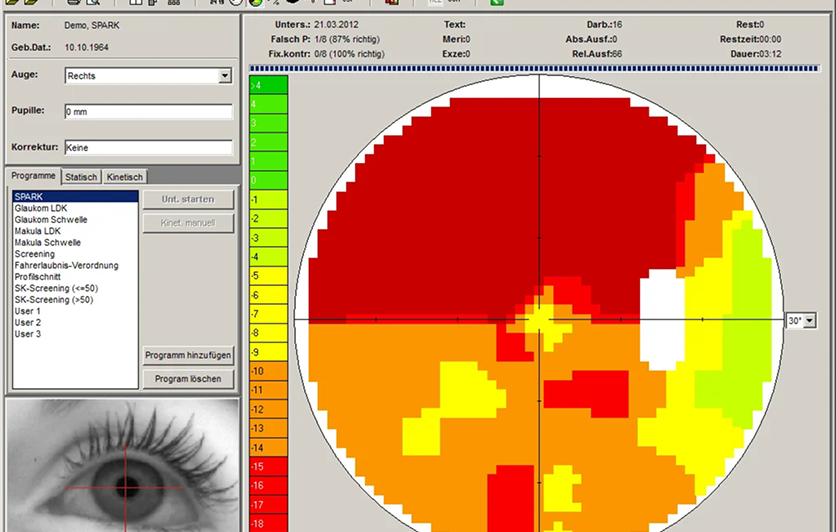836x532 pixels.
Task: Click the eye camera image
Action: click(x=123, y=465)
